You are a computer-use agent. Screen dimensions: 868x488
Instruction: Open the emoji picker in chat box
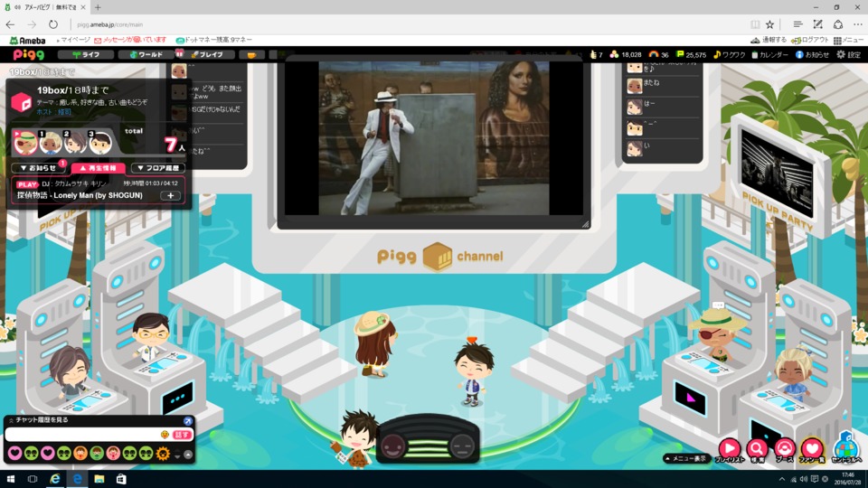point(165,435)
